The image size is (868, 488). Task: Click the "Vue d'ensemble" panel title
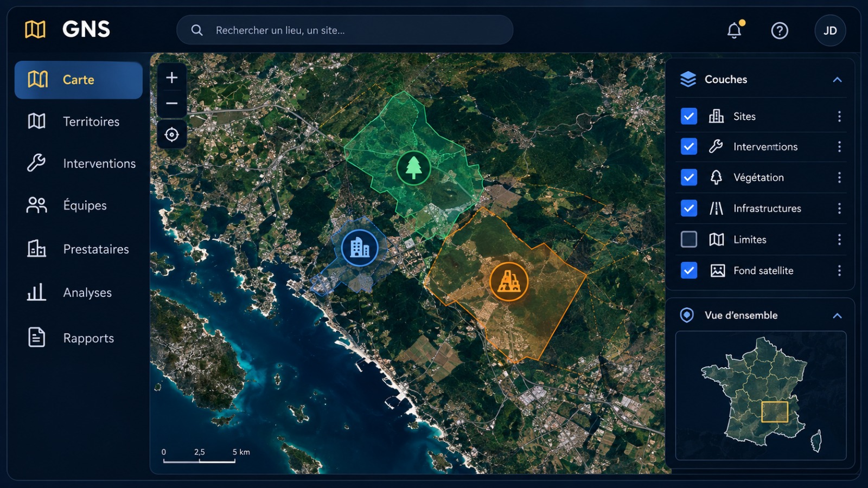pyautogui.click(x=741, y=315)
